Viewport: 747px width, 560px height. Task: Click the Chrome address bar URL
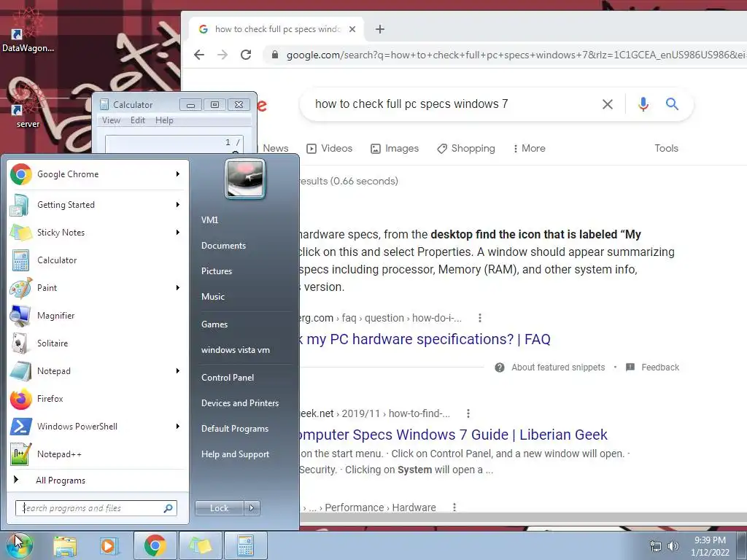coord(514,55)
